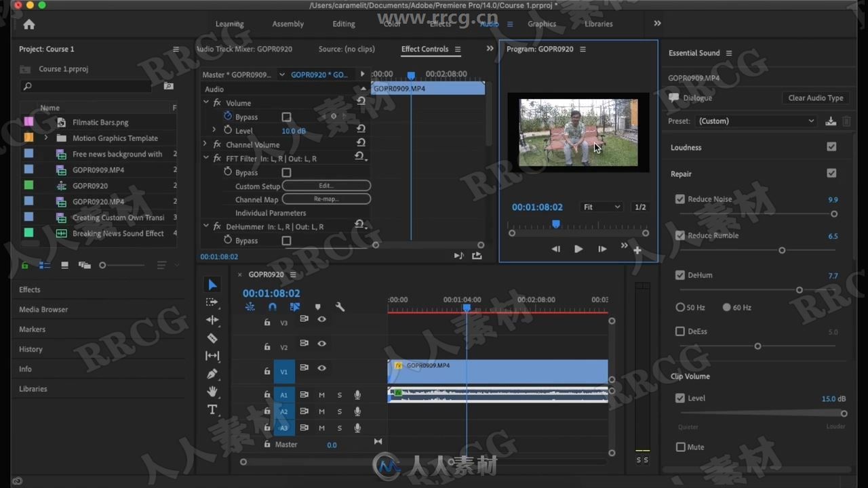The image size is (868, 488).
Task: Reset the Volume Level parameter
Action: [361, 130]
